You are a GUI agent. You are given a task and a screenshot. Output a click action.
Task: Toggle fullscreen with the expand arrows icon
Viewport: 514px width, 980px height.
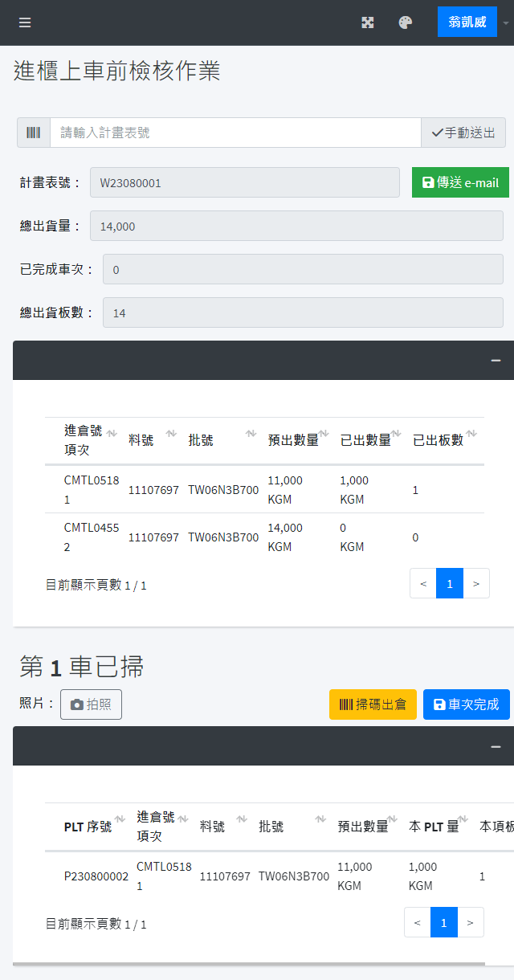(368, 22)
